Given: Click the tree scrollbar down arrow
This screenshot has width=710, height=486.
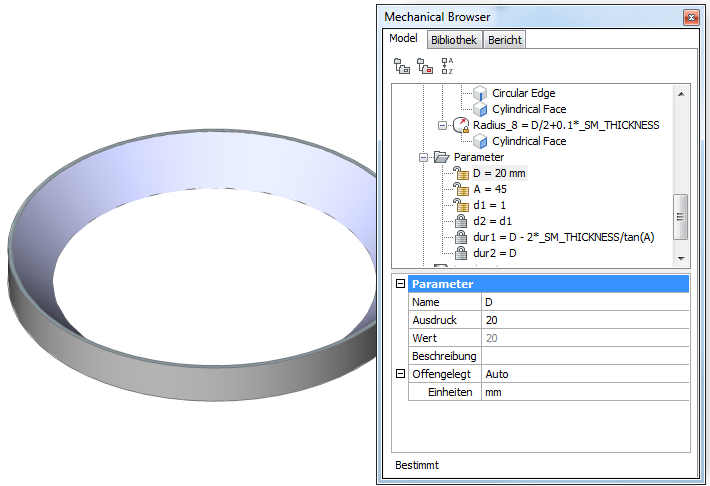Looking at the screenshot, I should (681, 258).
